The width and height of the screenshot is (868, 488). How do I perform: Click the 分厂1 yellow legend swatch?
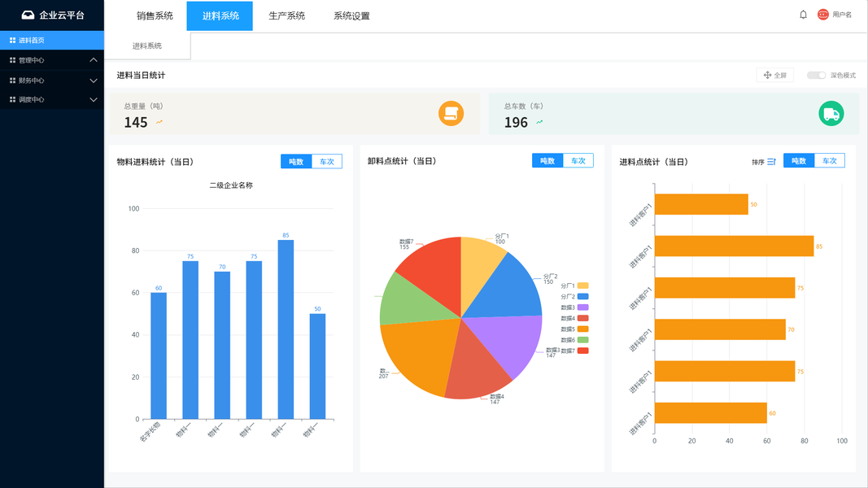583,285
